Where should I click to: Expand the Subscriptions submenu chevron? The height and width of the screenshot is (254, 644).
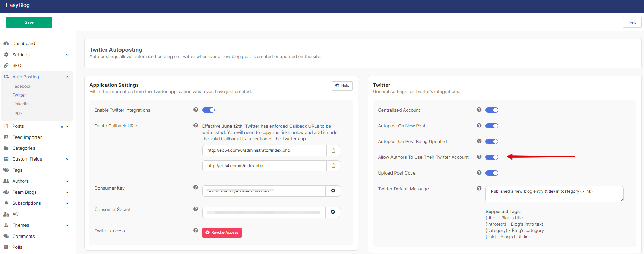pyautogui.click(x=67, y=203)
